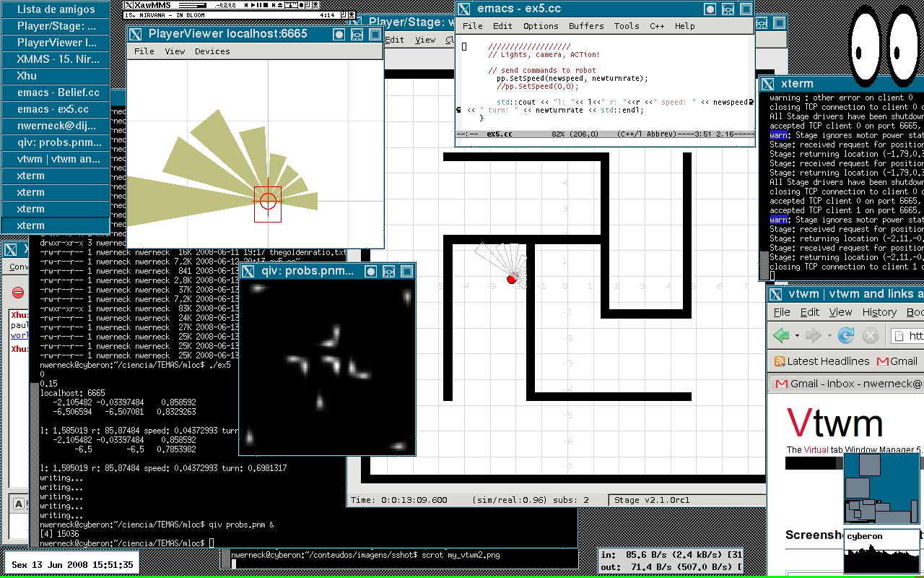Click the stop button in XawMMS

click(266, 5)
